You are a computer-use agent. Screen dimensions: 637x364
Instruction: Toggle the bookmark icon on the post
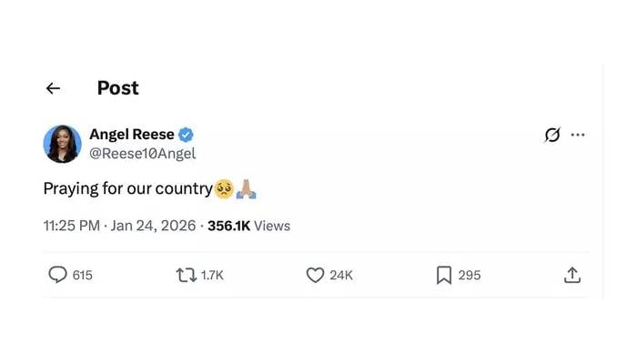[x=444, y=275]
